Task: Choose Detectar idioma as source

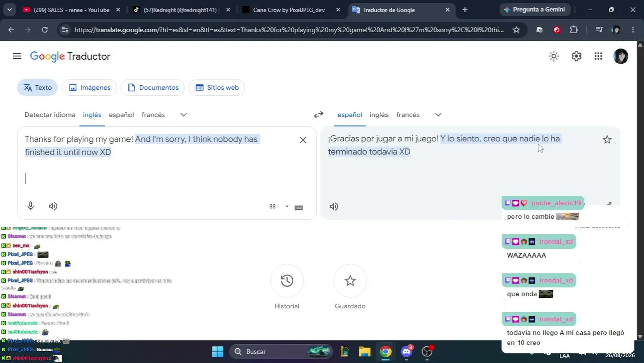Action: [50, 115]
